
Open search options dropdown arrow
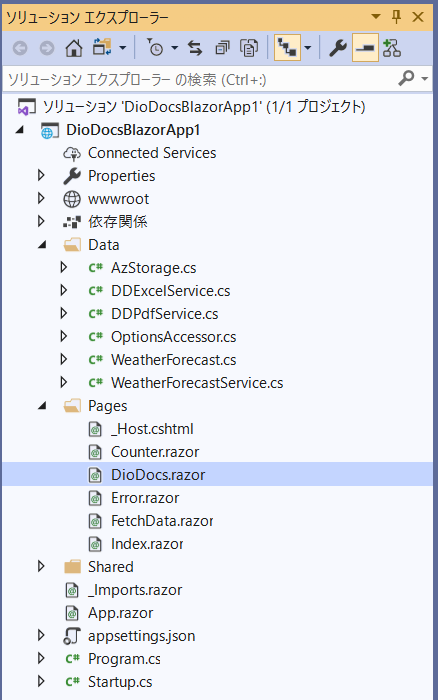(425, 79)
